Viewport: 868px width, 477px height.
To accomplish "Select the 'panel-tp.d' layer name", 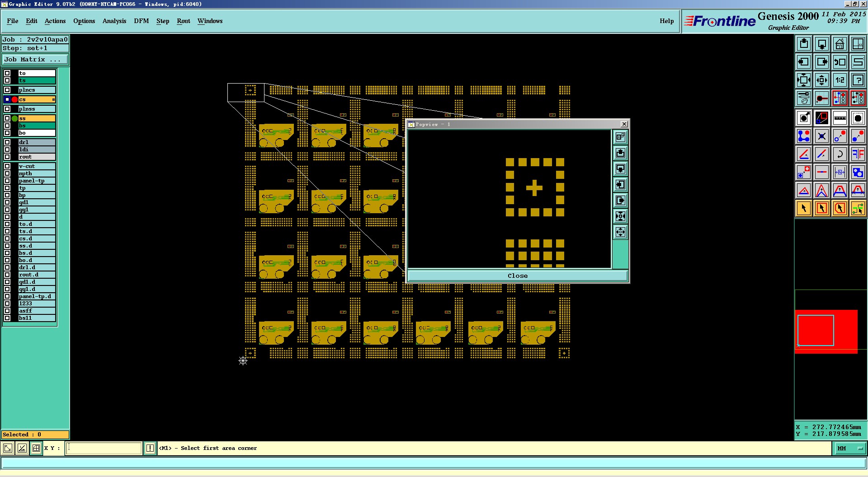I will pyautogui.click(x=37, y=296).
